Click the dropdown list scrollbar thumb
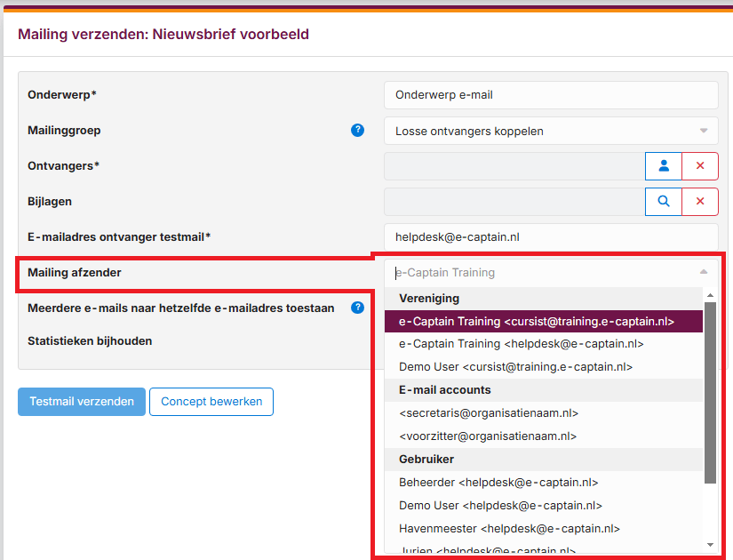This screenshot has width=733, height=560. coord(710,393)
